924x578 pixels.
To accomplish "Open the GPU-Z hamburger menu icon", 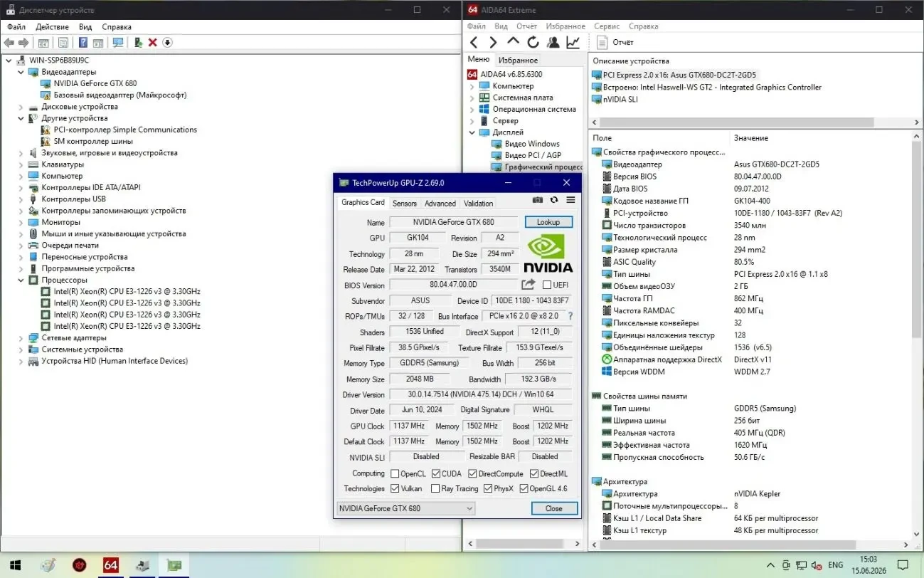I will point(570,201).
